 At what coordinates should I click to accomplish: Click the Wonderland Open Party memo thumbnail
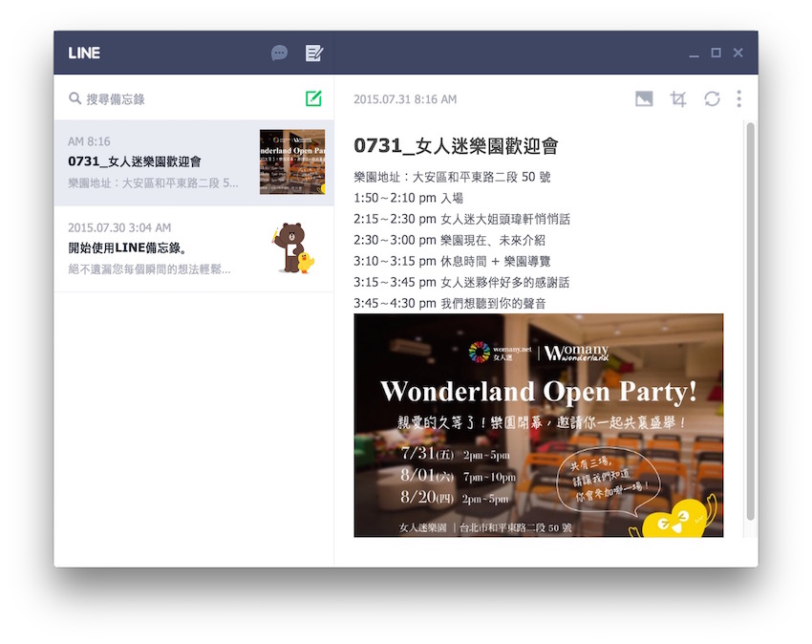[292, 162]
